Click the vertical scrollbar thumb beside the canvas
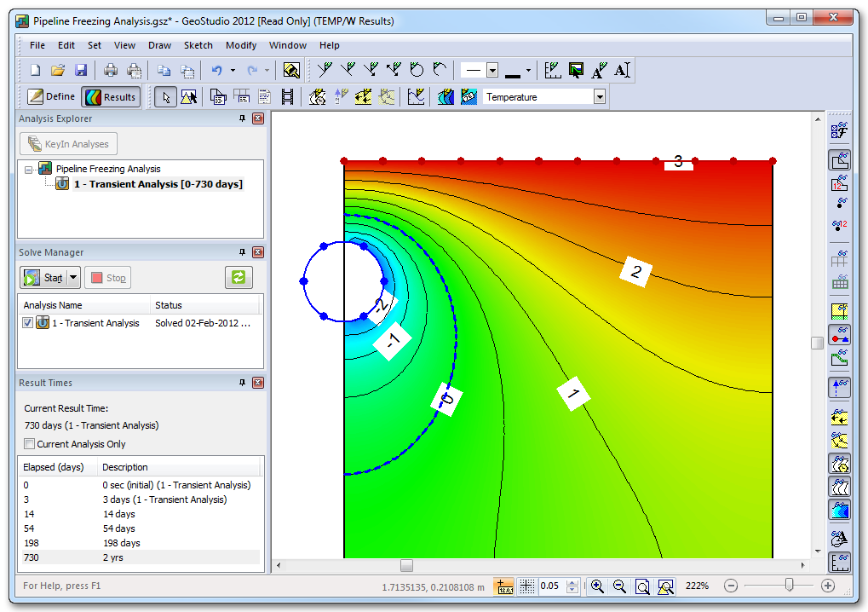 pos(817,343)
